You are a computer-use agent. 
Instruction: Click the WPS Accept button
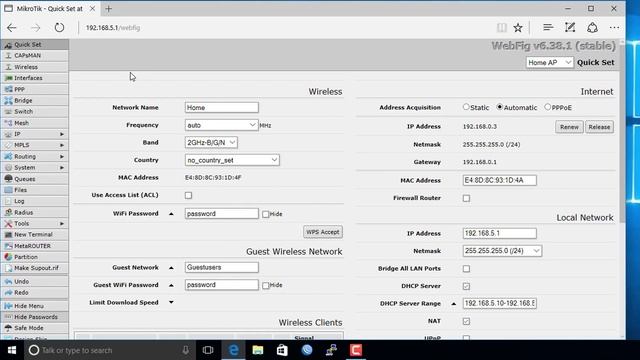coord(323,232)
